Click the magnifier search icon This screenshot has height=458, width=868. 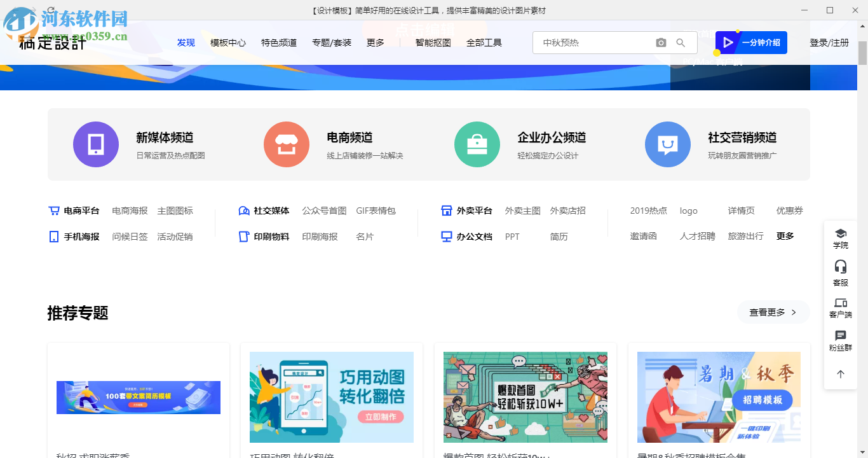click(x=681, y=43)
